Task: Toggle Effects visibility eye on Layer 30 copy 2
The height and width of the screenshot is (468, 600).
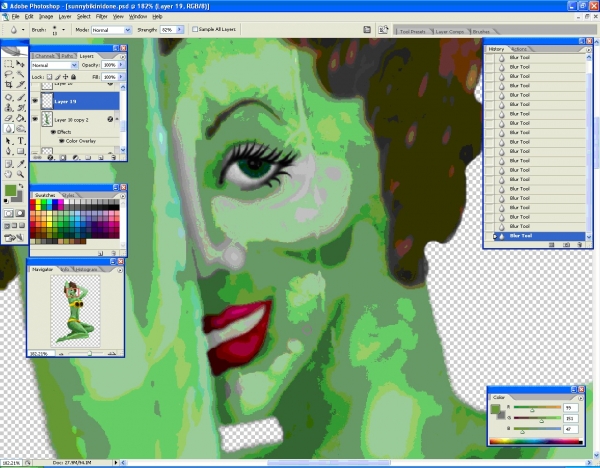Action: coord(53,132)
